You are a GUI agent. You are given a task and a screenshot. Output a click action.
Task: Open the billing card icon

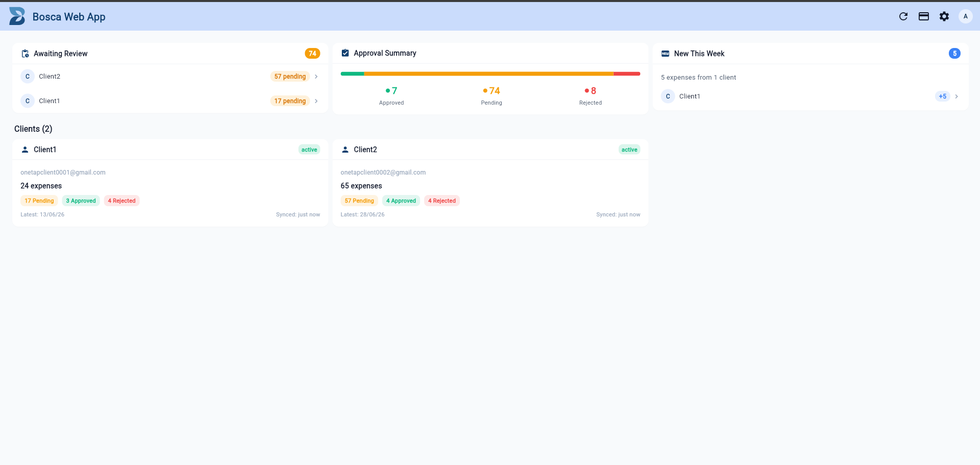point(924,16)
